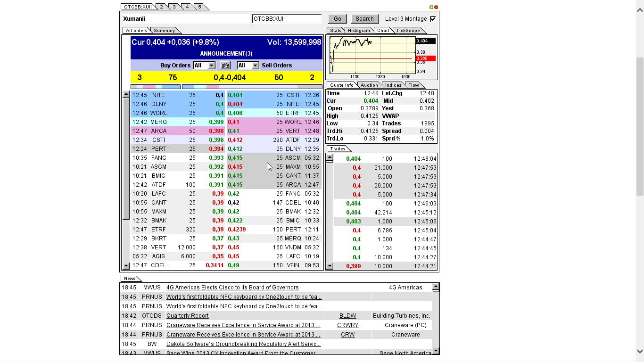Screen dimensions: 644x362
Task: Click the page vertical scrollbar thumb
Action: coord(640,126)
